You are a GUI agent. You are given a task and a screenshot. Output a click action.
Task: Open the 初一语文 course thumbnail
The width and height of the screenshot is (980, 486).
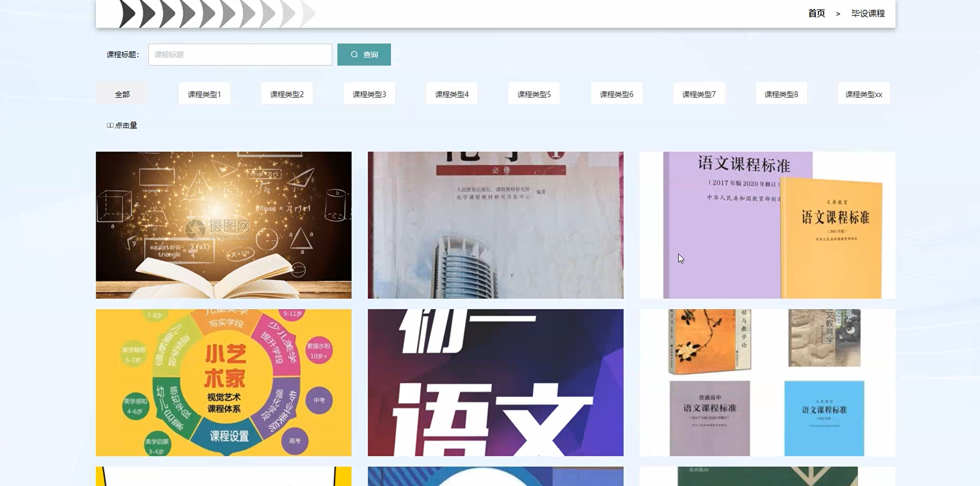(495, 383)
